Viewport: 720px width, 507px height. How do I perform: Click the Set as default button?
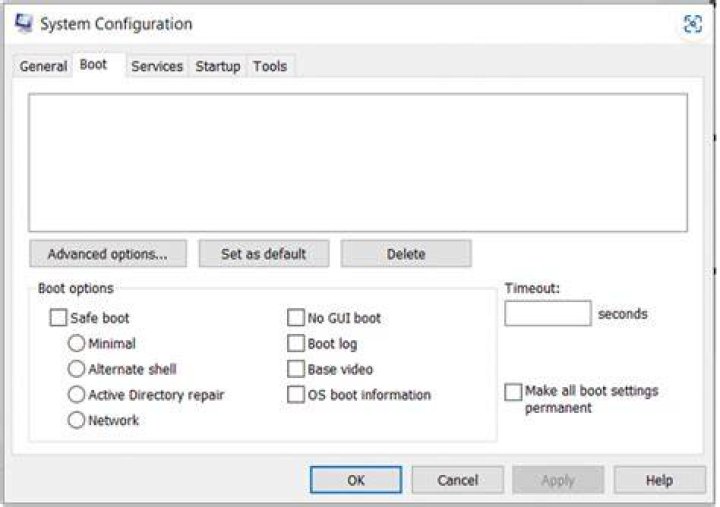[x=264, y=254]
